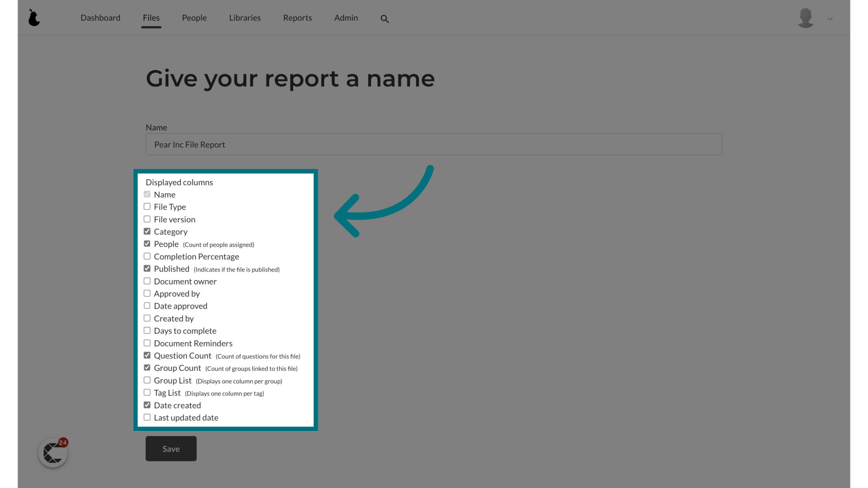The width and height of the screenshot is (868, 488).
Task: Enable the Document Reminders checkbox
Action: point(146,343)
